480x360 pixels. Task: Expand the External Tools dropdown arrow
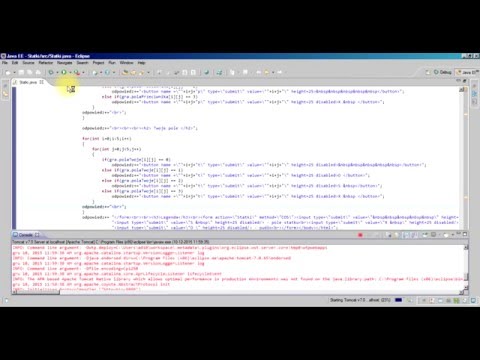point(83,72)
